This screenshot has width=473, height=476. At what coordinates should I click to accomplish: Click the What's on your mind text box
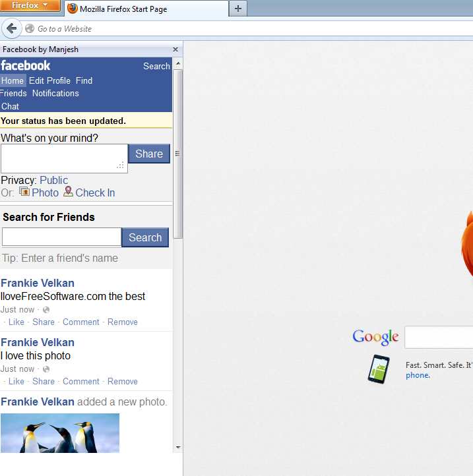[x=64, y=158]
